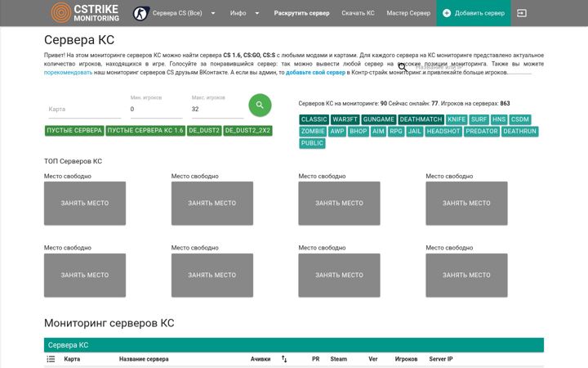
Task: Click the Макс. игроков field
Action: 217,110
